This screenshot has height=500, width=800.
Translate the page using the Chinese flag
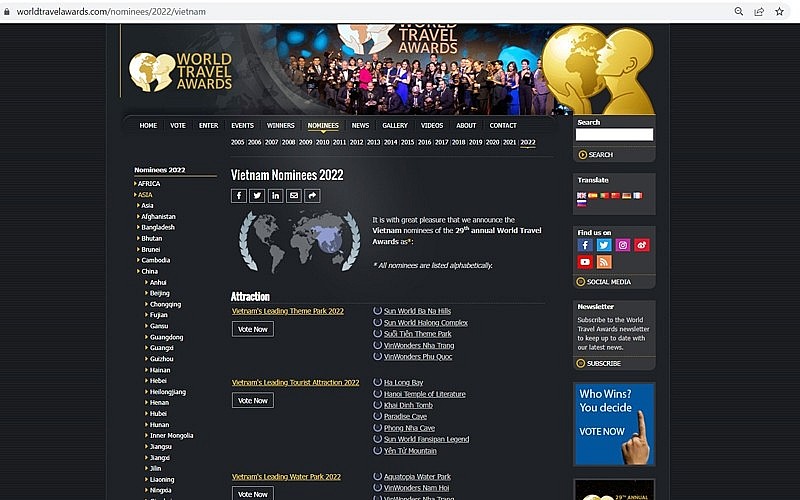tap(615, 195)
